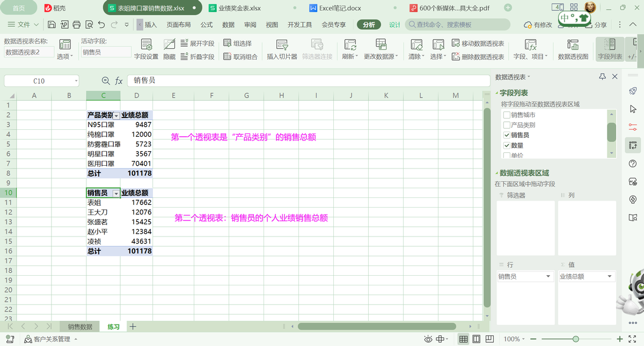Click the eye reading mode icon
The width and height of the screenshot is (644, 346).
[428, 339]
